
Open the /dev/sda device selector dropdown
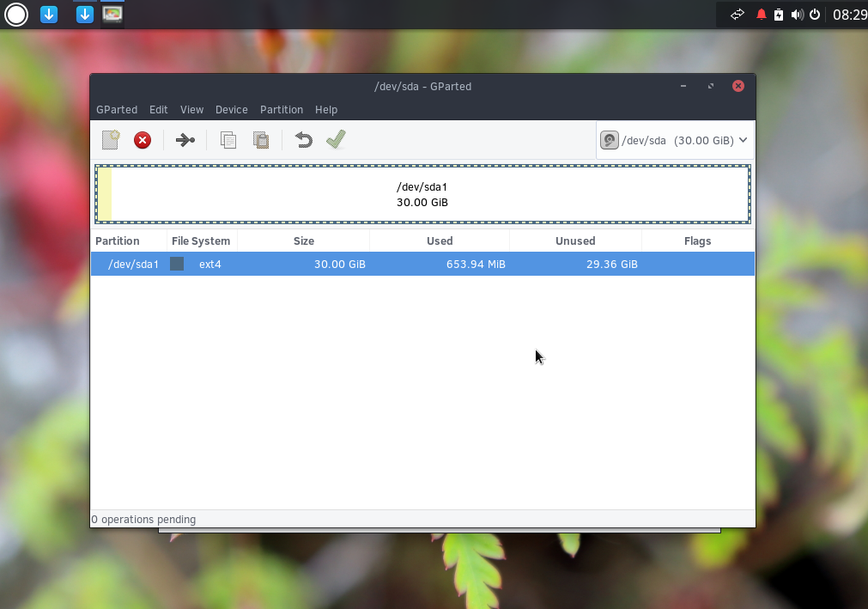pos(675,140)
